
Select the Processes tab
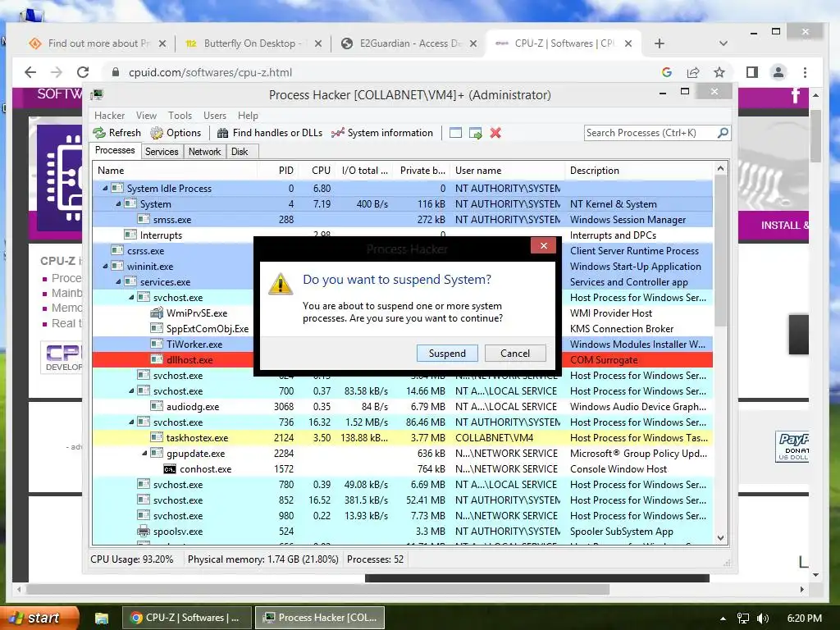(x=115, y=150)
